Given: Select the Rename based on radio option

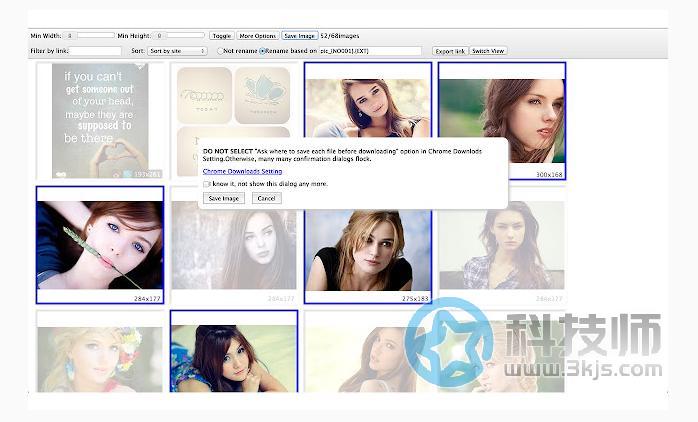Looking at the screenshot, I should (x=262, y=51).
